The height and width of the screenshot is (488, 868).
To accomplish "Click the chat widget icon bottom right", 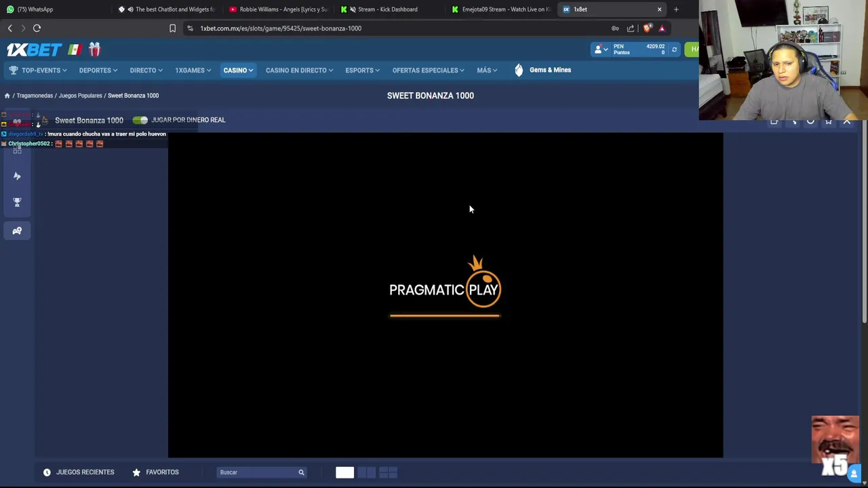I will pyautogui.click(x=854, y=474).
